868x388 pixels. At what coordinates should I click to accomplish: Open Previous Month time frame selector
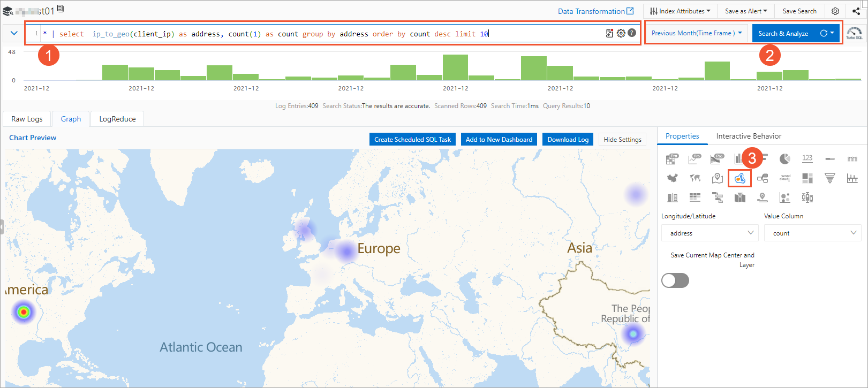tap(697, 33)
